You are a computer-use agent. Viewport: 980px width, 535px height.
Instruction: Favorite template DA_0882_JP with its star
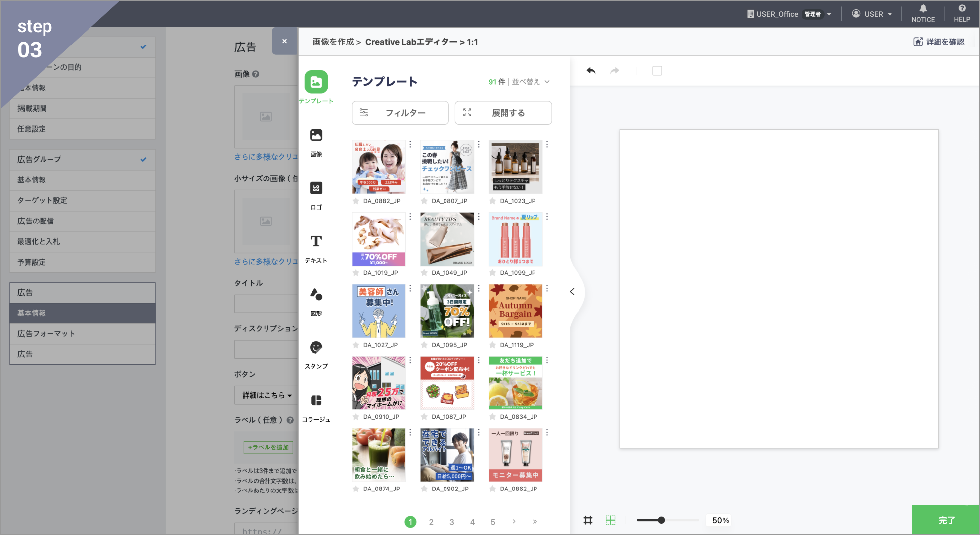point(356,201)
